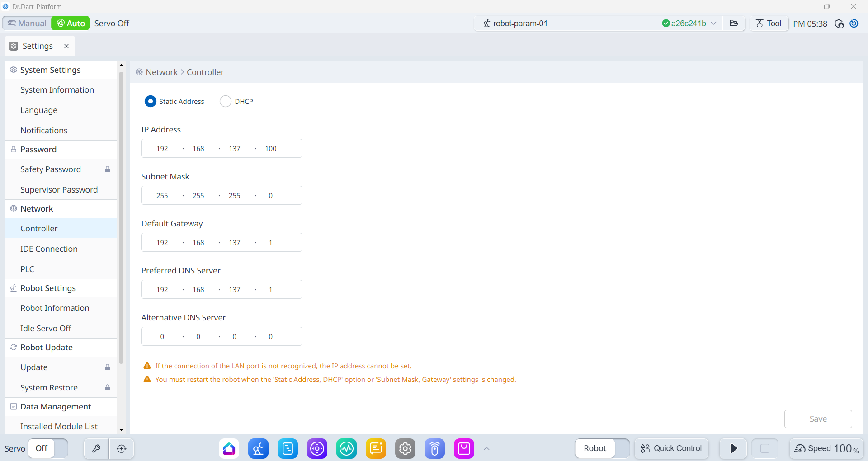Open the task editor document icon
Viewport: 868px width, 461px height.
pyautogui.click(x=288, y=448)
